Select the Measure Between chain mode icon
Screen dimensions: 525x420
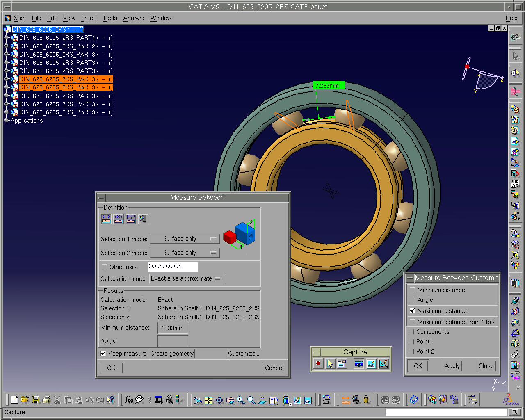point(119,219)
